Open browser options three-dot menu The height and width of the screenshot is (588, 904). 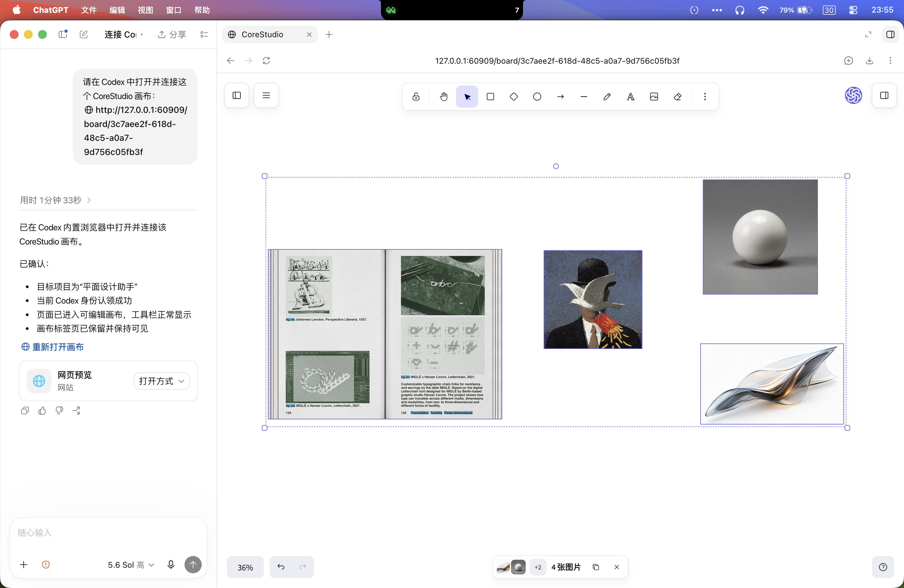tap(890, 61)
